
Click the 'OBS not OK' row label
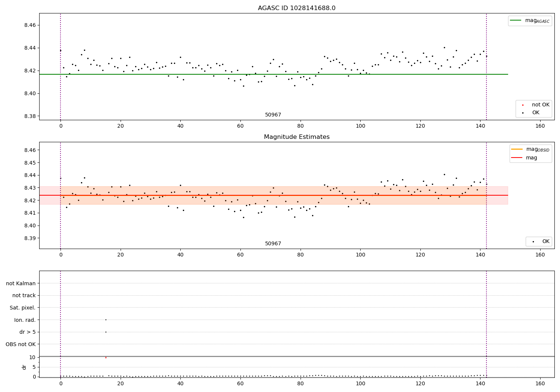point(21,344)
